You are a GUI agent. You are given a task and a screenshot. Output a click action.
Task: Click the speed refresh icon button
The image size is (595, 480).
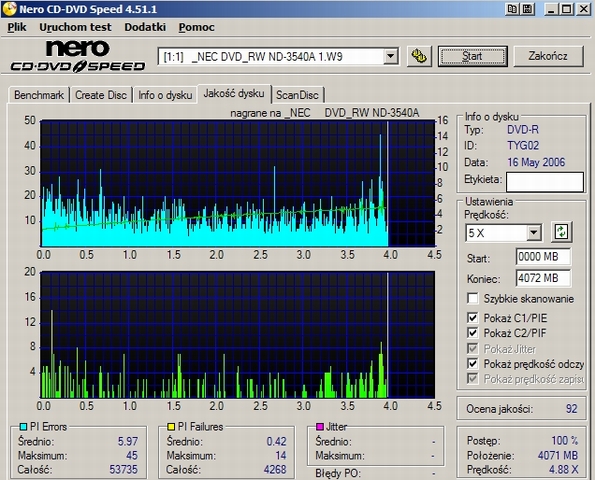point(561,232)
